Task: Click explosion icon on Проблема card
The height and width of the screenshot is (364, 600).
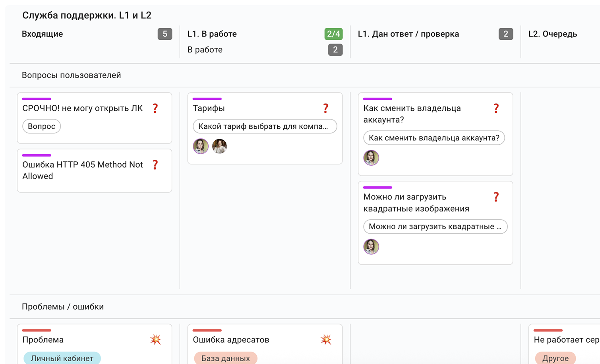Action: point(155,339)
